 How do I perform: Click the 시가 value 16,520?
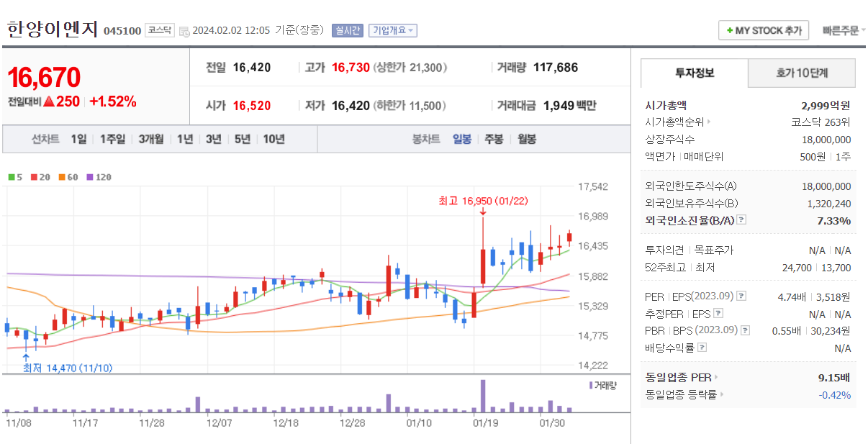coord(252,106)
